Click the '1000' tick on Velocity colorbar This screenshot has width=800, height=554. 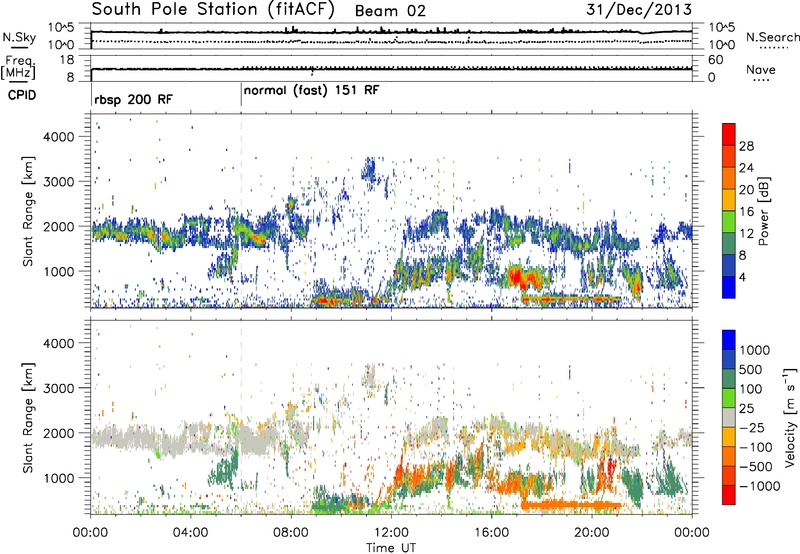pyautogui.click(x=754, y=350)
